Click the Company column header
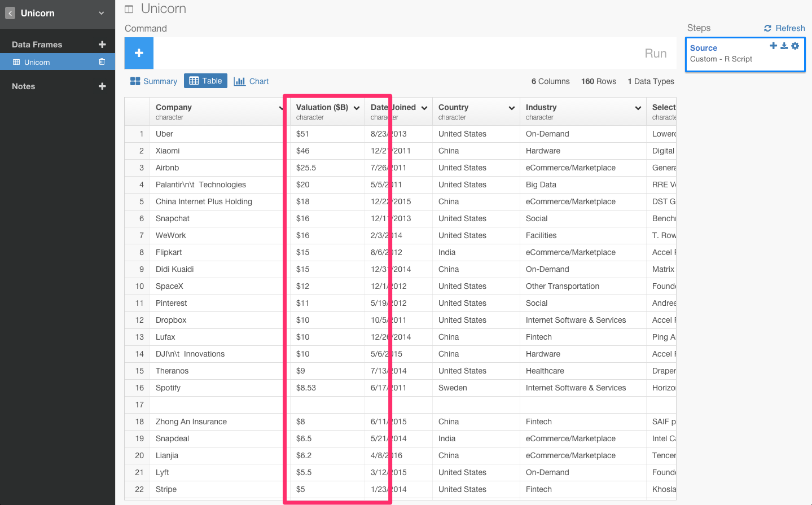This screenshot has width=812, height=505. [x=220, y=112]
